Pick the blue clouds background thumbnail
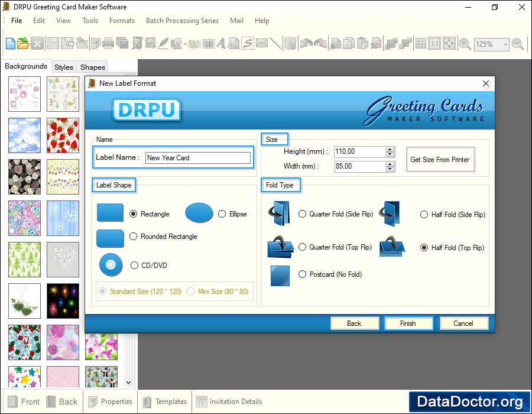 pyautogui.click(x=24, y=135)
